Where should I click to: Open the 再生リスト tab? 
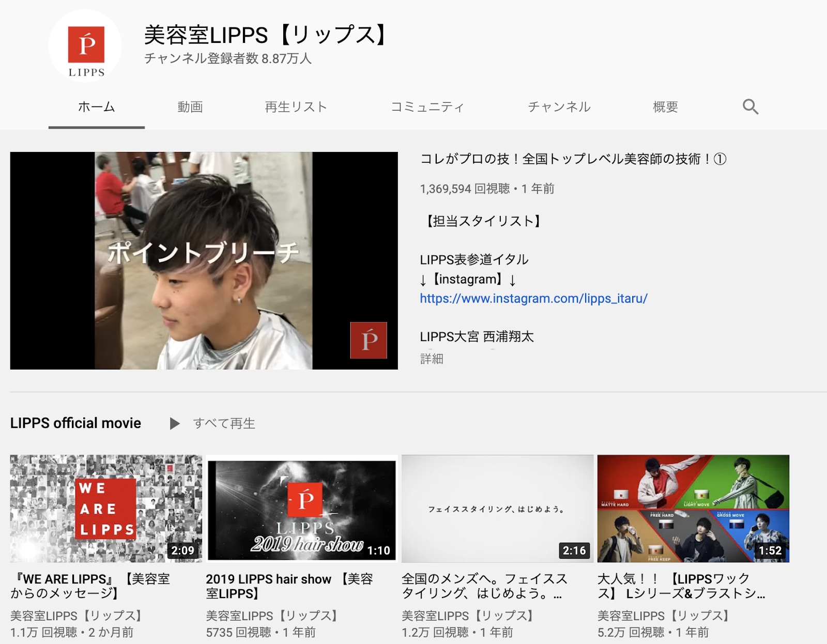[x=296, y=107]
